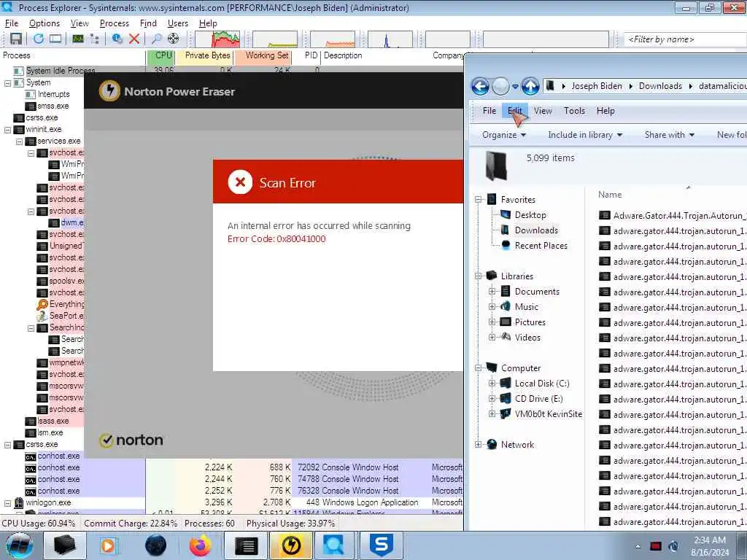Click the Sophos shield taskbar icon
Image resolution: width=747 pixels, height=560 pixels.
(x=381, y=545)
